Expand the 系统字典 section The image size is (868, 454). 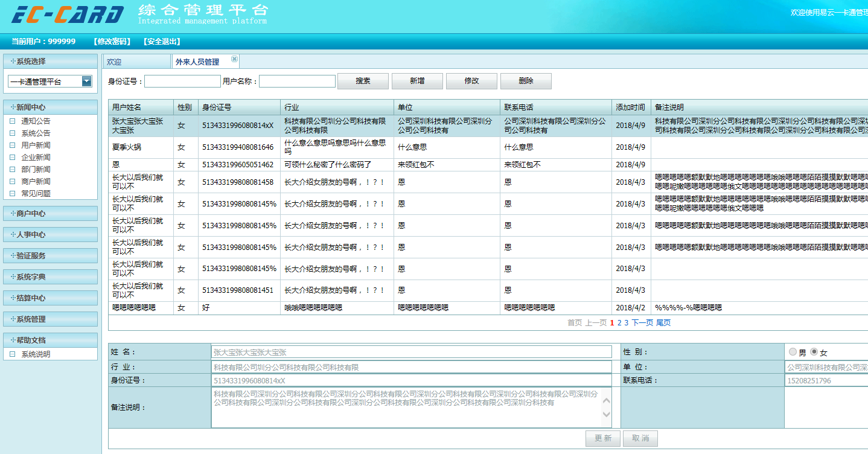[x=51, y=277]
